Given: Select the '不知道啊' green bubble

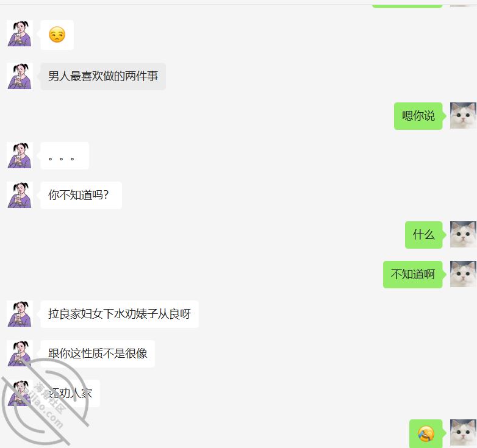Looking at the screenshot, I should (413, 274).
